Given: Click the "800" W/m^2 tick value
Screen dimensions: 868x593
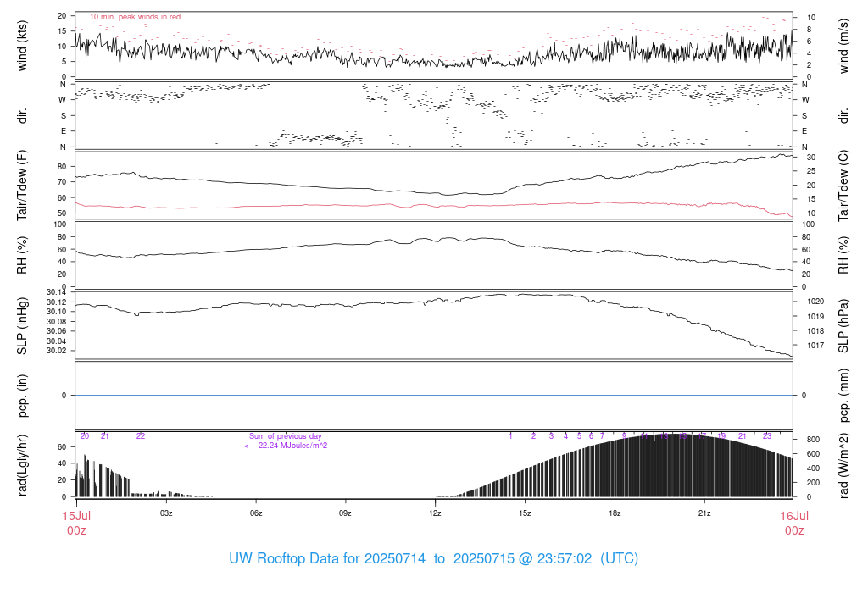Looking at the screenshot, I should tap(813, 439).
